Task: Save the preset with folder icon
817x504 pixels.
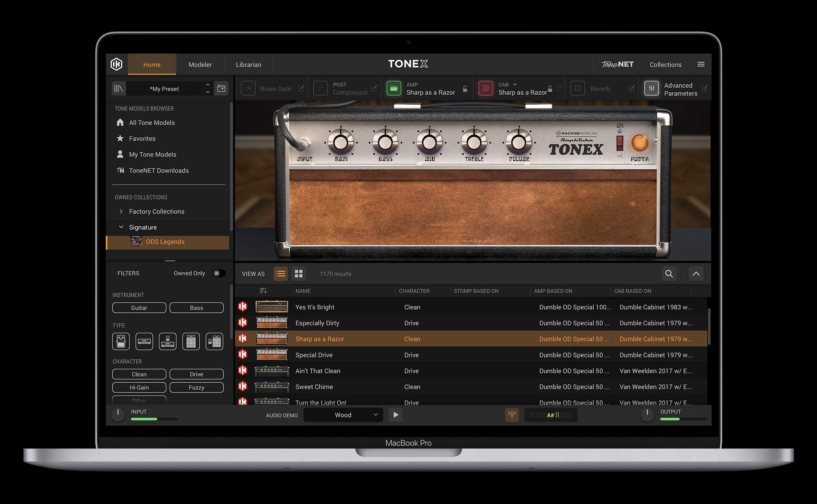Action: click(x=221, y=89)
